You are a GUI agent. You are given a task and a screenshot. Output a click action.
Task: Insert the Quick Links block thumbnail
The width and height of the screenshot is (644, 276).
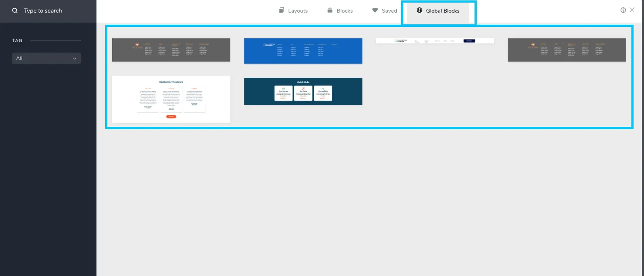pyautogui.click(x=303, y=91)
